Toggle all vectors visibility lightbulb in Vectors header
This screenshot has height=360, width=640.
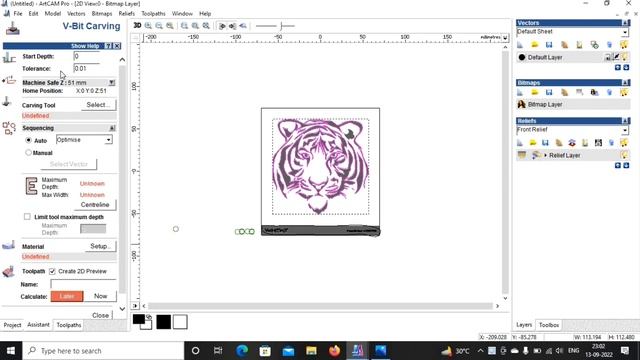pyautogui.click(x=624, y=44)
